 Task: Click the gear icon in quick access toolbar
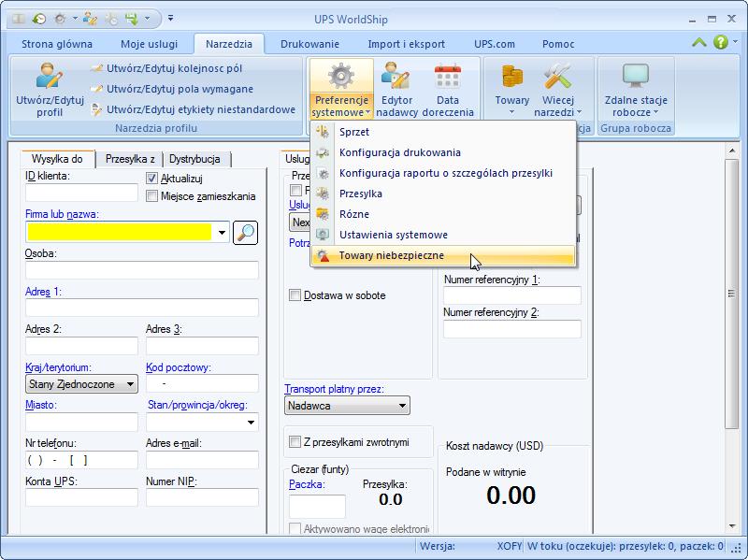coord(60,19)
